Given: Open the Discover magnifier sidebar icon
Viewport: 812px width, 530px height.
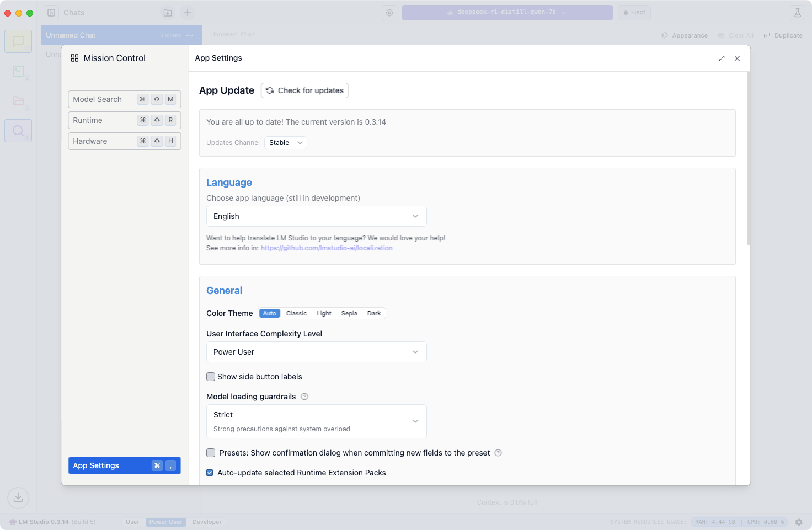Looking at the screenshot, I should (x=18, y=131).
